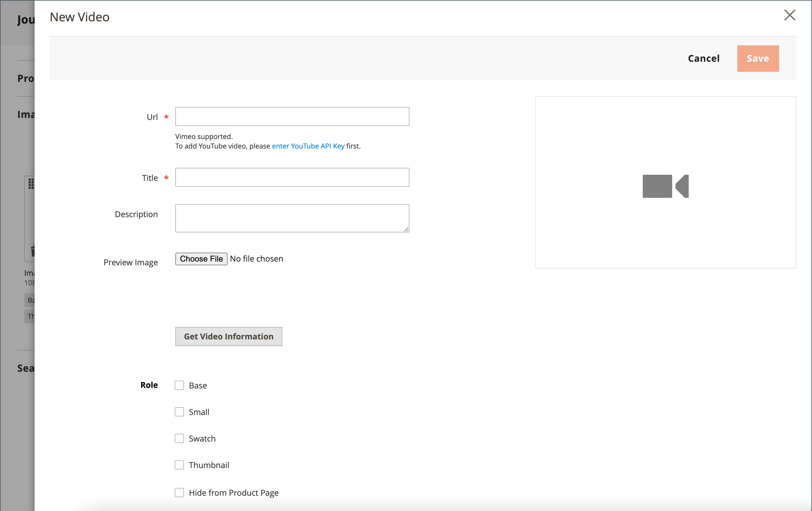This screenshot has width=812, height=511.
Task: Click the video camera placeholder icon
Action: [x=665, y=186]
